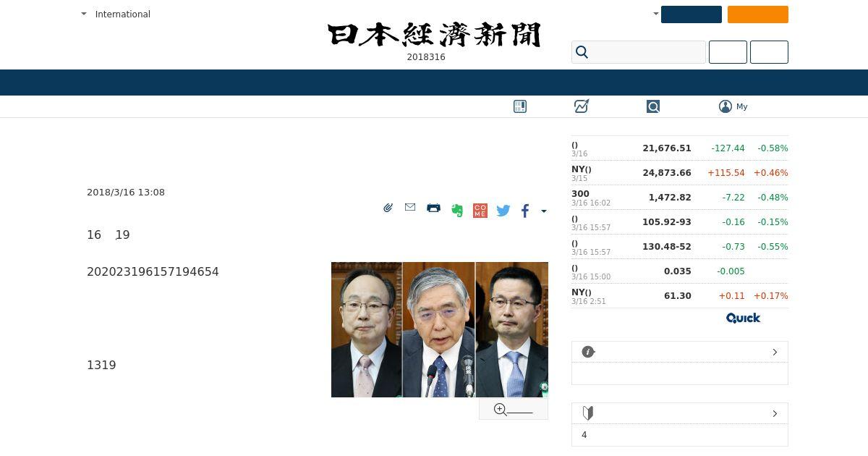Click the paperclip save icon
This screenshot has height=456, width=868.
point(388,208)
